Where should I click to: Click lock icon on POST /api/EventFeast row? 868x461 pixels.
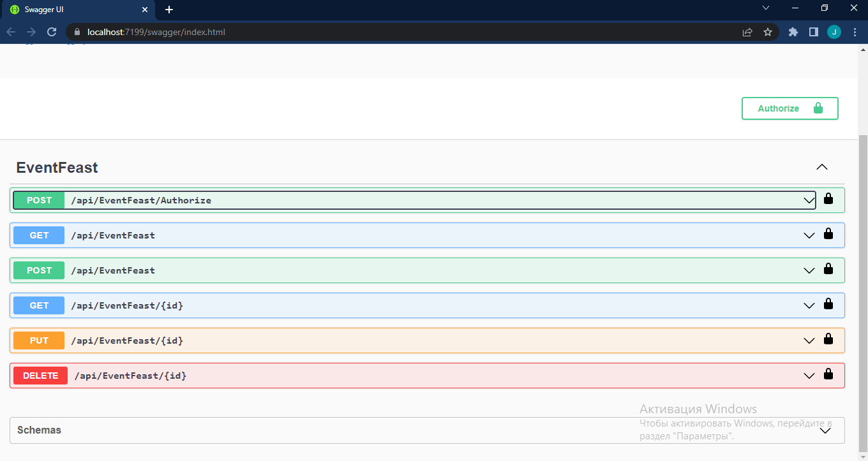pyautogui.click(x=828, y=268)
